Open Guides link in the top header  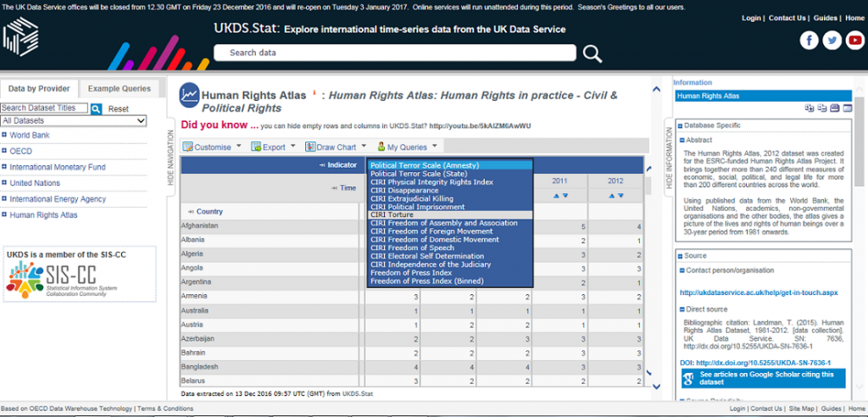(x=825, y=19)
